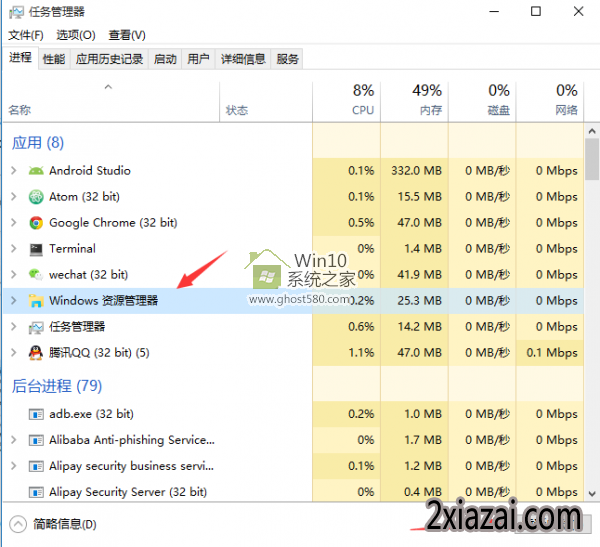Click the 1.7 MB memory value
The image size is (600, 547).
click(423, 440)
